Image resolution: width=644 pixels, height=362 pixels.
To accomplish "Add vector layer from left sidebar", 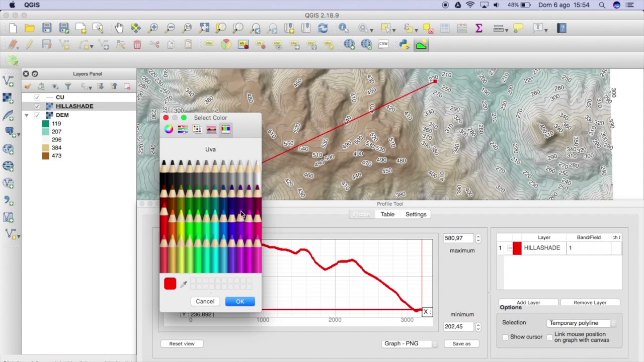I will (x=8, y=80).
